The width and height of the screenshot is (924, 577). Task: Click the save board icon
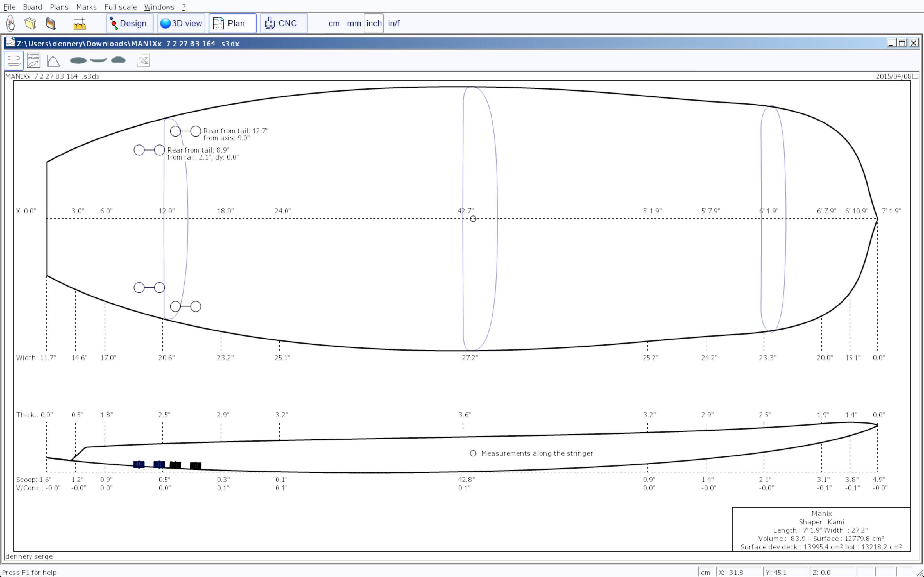pyautogui.click(x=51, y=23)
